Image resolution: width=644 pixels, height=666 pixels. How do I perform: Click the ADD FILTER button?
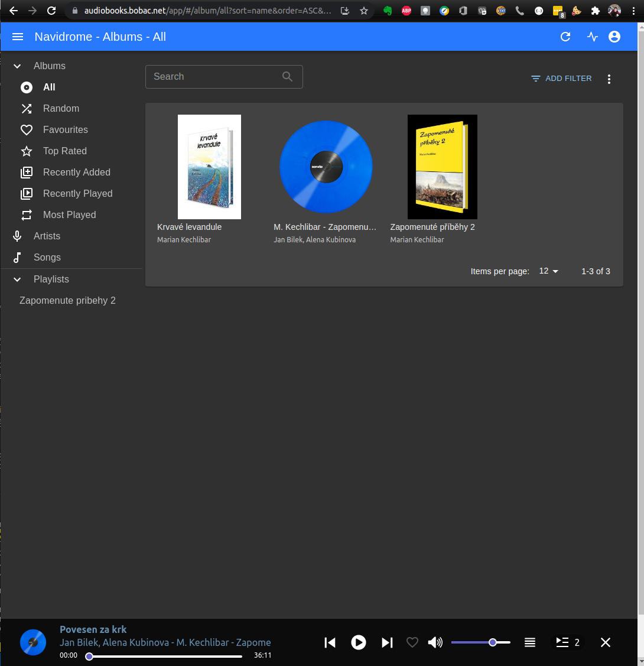pos(561,79)
